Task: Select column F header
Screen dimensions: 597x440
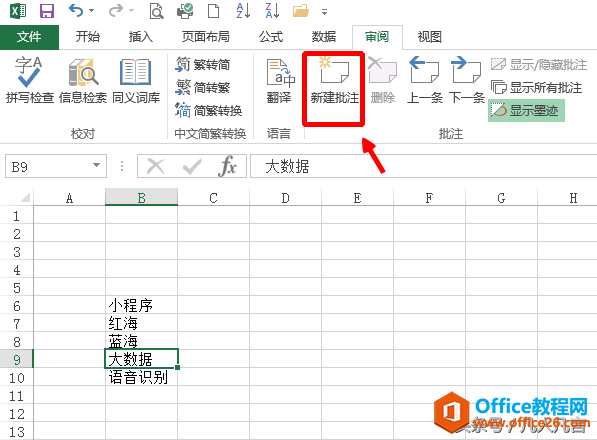Action: pos(429,198)
